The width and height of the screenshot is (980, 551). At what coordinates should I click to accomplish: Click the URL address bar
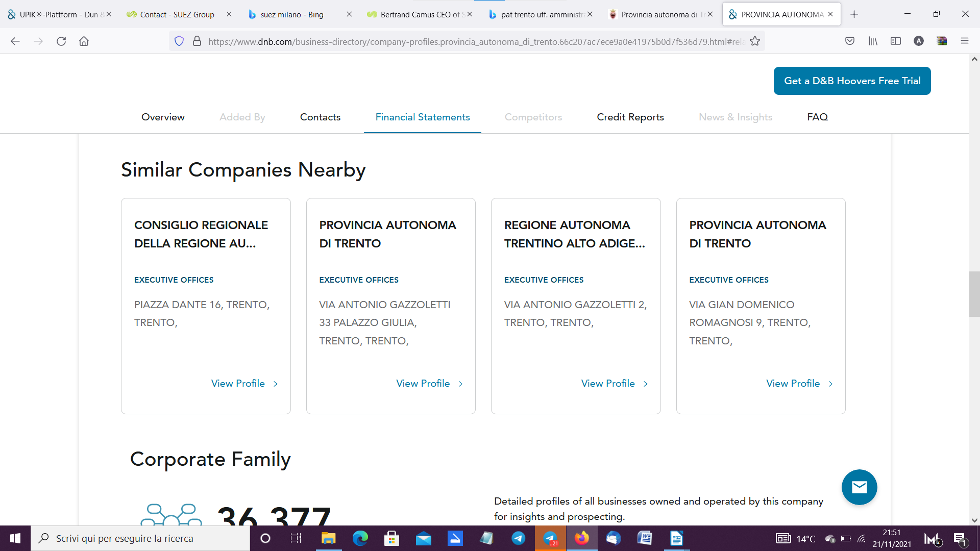pyautogui.click(x=475, y=41)
